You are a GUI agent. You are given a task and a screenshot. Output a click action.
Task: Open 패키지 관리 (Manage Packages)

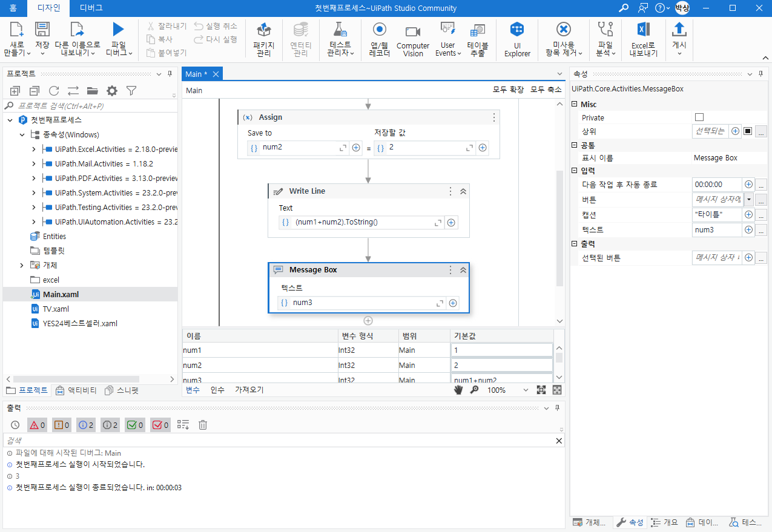coord(263,40)
